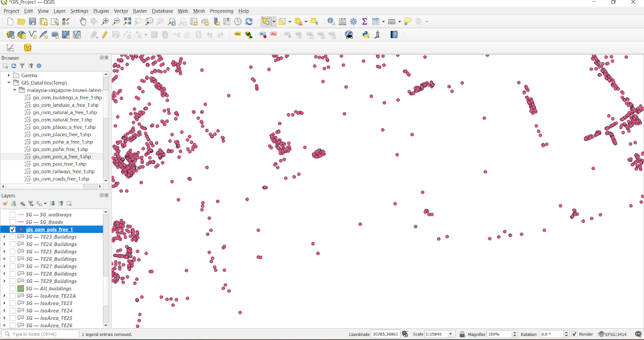Click the Save Project floppy disk icon
Image resolution: width=644 pixels, height=340 pixels.
point(33,22)
